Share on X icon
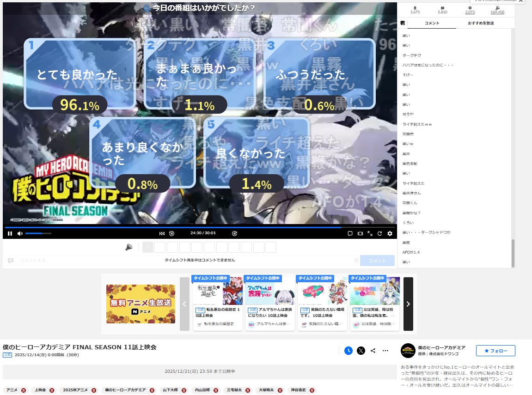The image size is (532, 395). (361, 351)
